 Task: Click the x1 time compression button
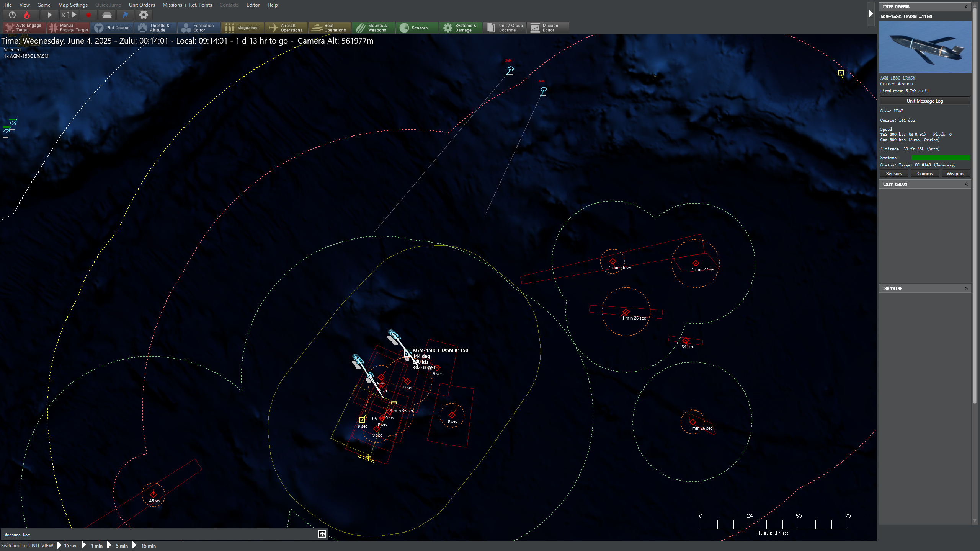click(69, 15)
